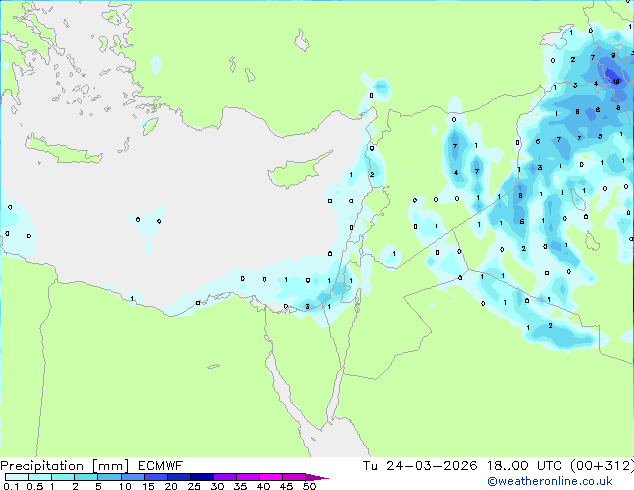Screen dimensions: 634x490
Task: Click the time '18..00' text
Action: coord(507,466)
